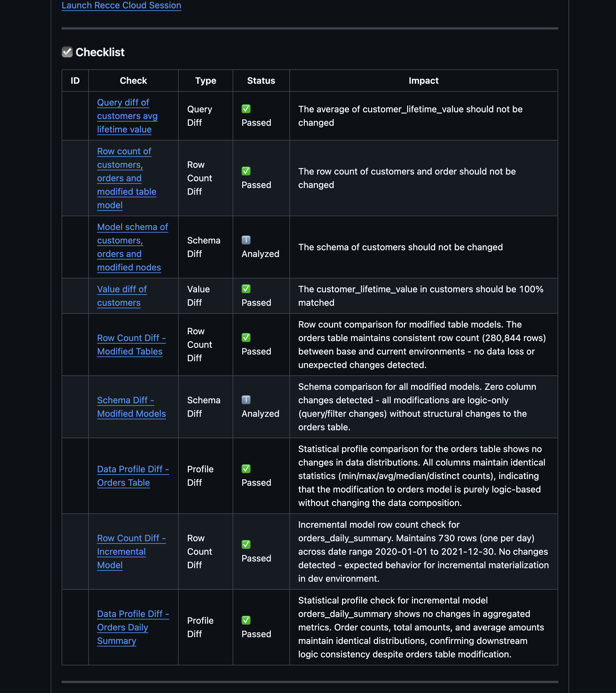The height and width of the screenshot is (693, 616).
Task: Click the Passed icon for Orders Daily Summary profile check
Action: (x=246, y=620)
